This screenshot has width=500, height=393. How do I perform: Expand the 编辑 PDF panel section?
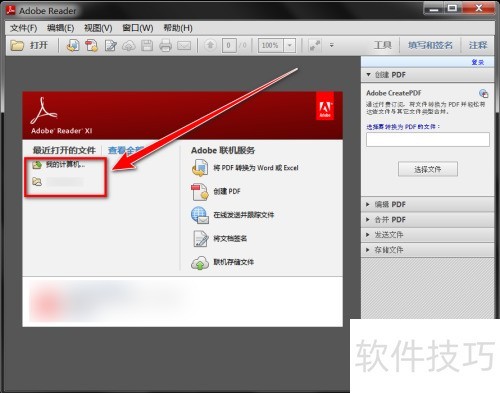coord(427,204)
